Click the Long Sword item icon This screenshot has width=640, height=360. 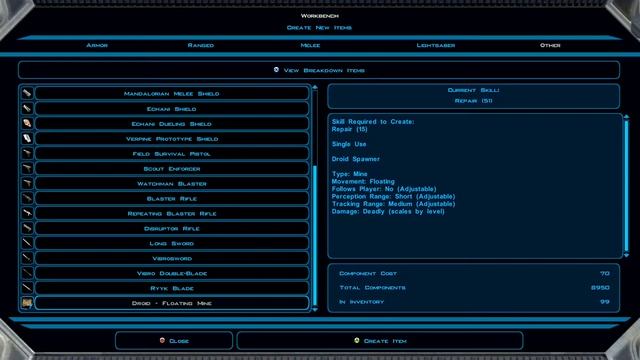pyautogui.click(x=27, y=243)
